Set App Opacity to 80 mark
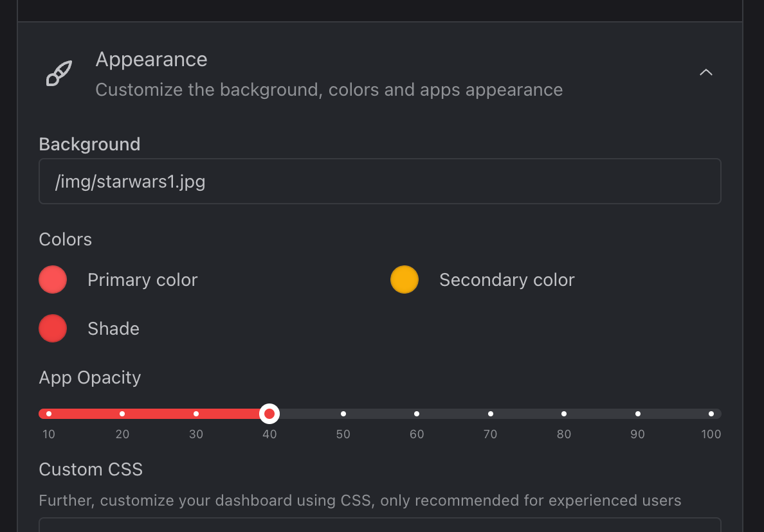 coord(564,414)
